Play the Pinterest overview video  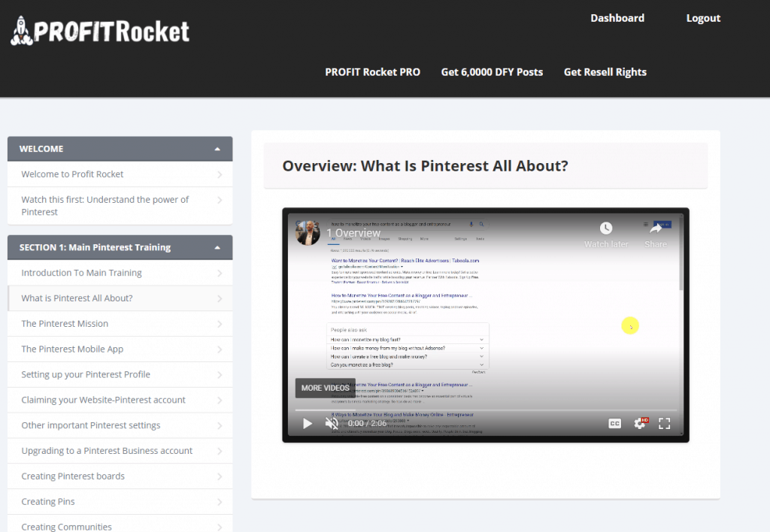(307, 423)
